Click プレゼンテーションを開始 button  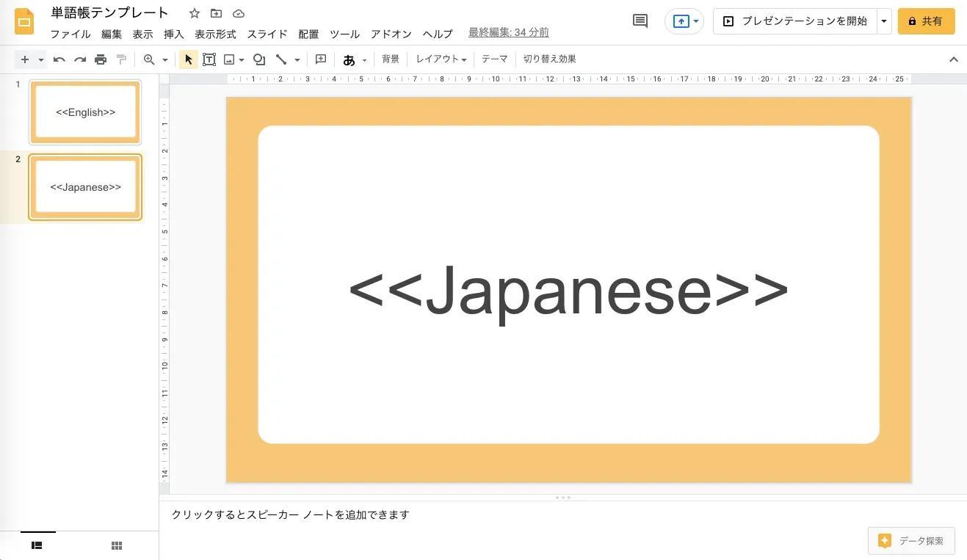pyautogui.click(x=795, y=21)
